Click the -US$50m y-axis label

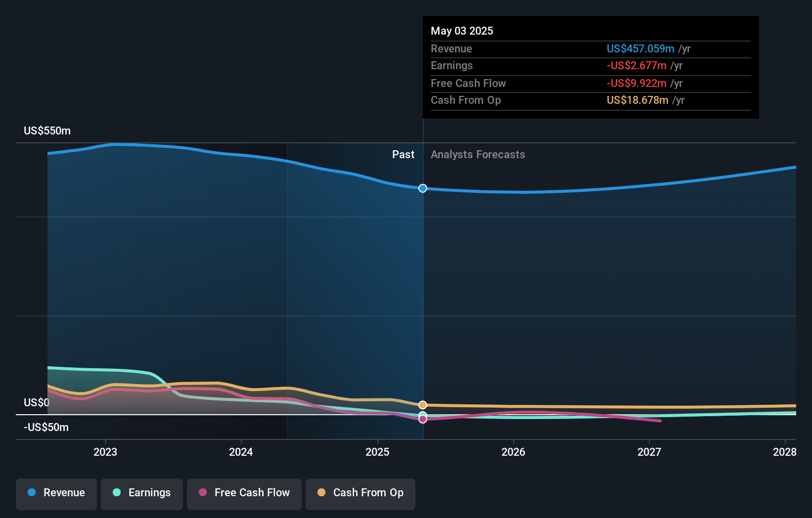coord(46,427)
